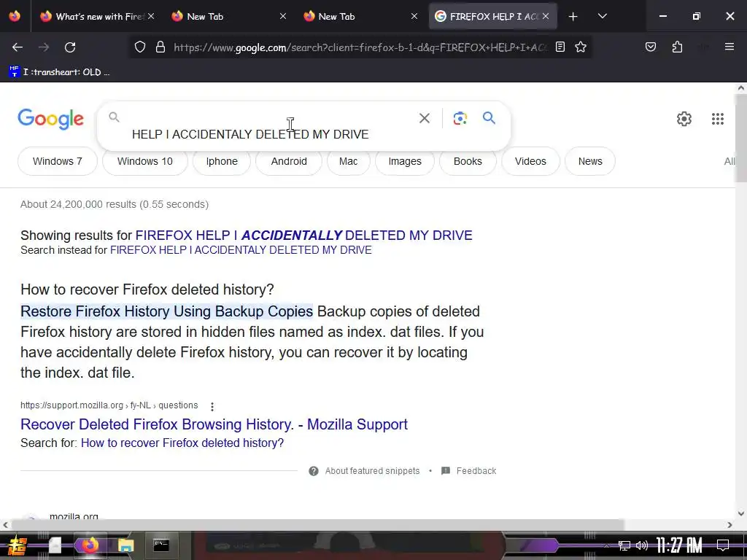Click the URL address bar
The image size is (747, 560).
tap(360, 47)
